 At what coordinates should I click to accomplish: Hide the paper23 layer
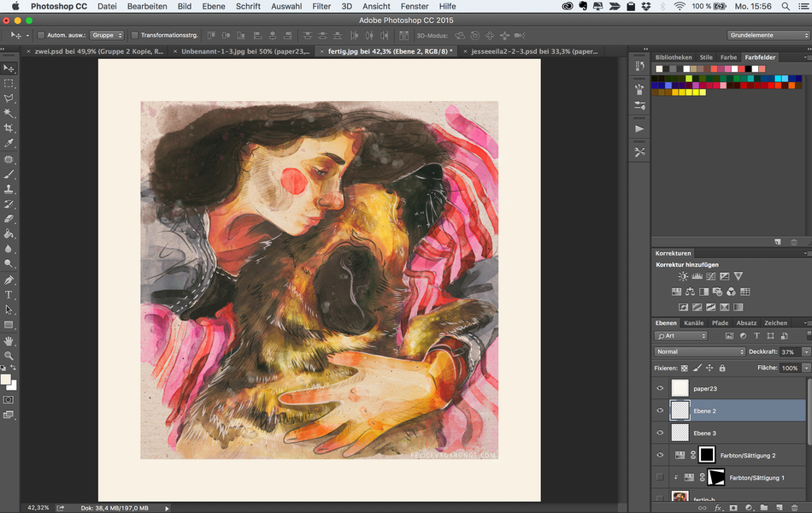pyautogui.click(x=660, y=388)
